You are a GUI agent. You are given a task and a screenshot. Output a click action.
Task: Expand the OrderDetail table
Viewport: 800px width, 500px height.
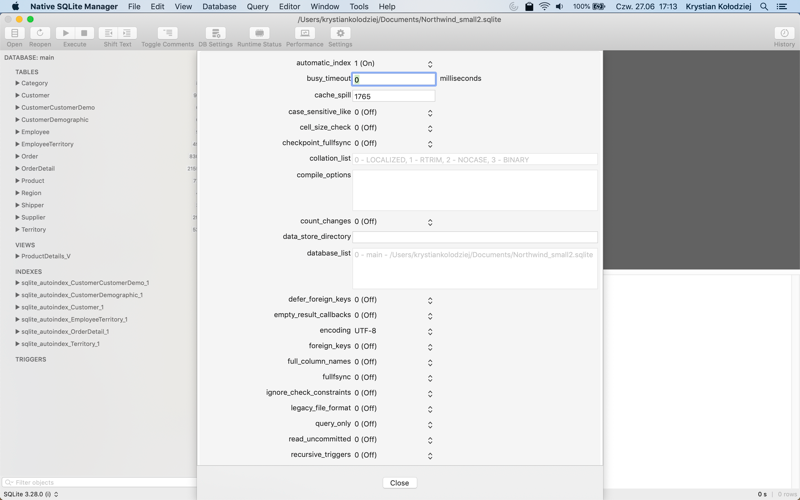[17, 168]
